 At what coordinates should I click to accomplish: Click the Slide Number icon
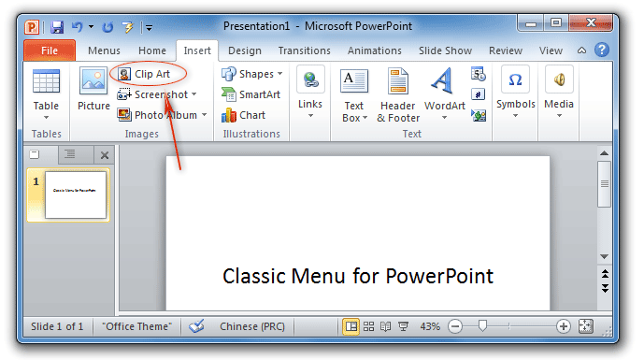(478, 94)
